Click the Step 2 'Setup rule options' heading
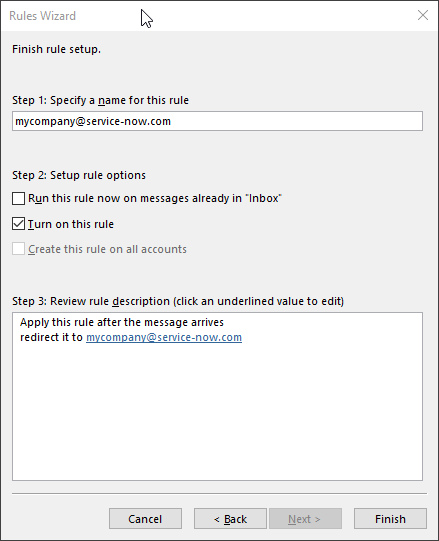Viewport: 439px width, 541px height. 79,175
